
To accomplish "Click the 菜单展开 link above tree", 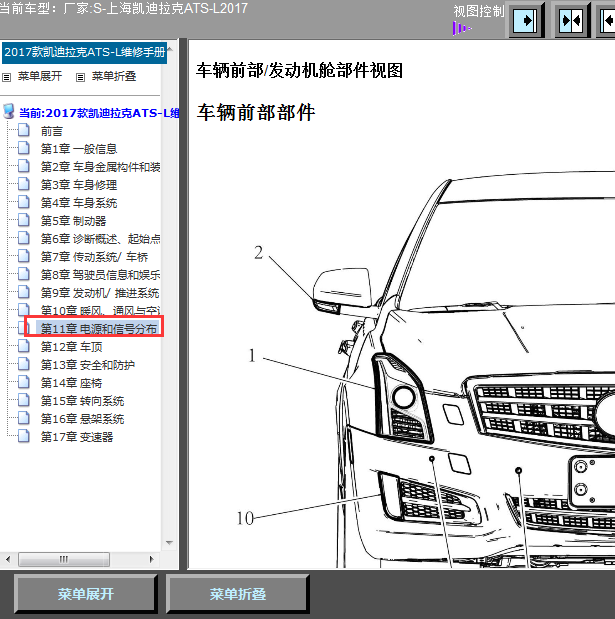I will click(40, 76).
